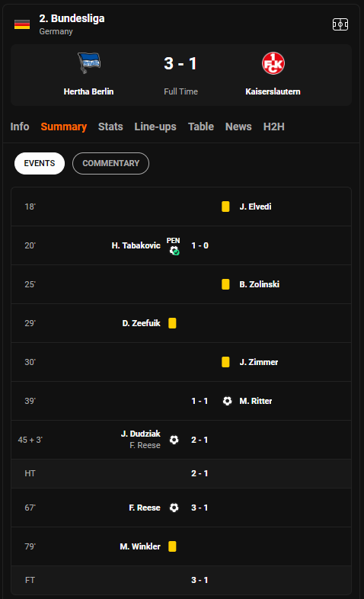This screenshot has width=364, height=599.
Task: Switch to the H2H tab
Action: (x=273, y=127)
